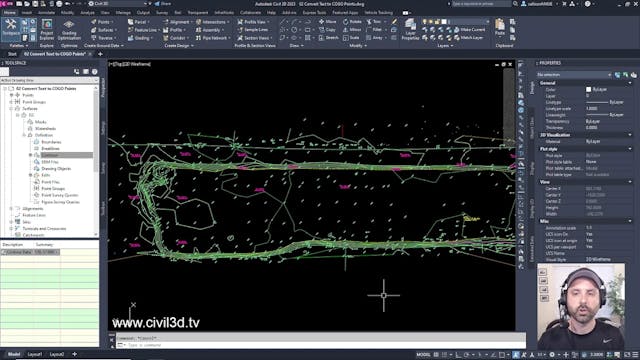Select the Make Current layer tool
640x360 pixels.
[469, 30]
